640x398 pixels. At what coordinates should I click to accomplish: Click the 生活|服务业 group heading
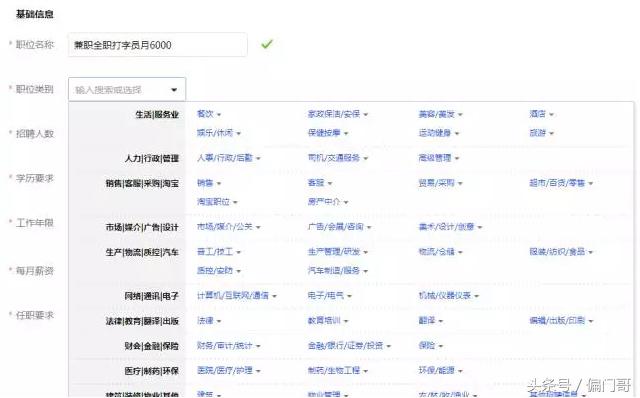click(157, 114)
